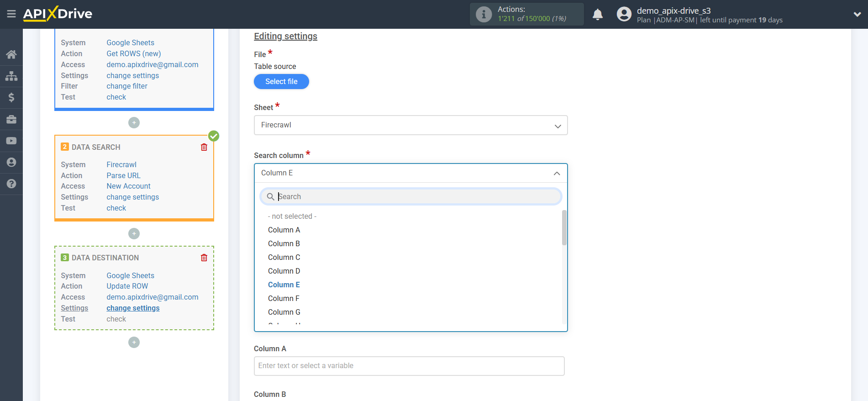Click the Parse URL action link
Image resolution: width=868 pixels, height=401 pixels.
(124, 175)
